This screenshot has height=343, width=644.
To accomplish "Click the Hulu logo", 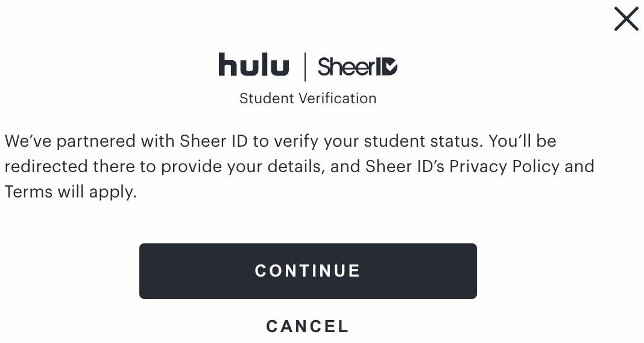I will point(253,65).
